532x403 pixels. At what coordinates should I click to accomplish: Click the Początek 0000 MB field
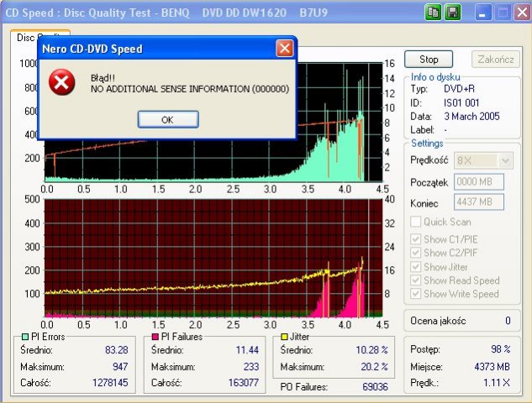click(479, 181)
